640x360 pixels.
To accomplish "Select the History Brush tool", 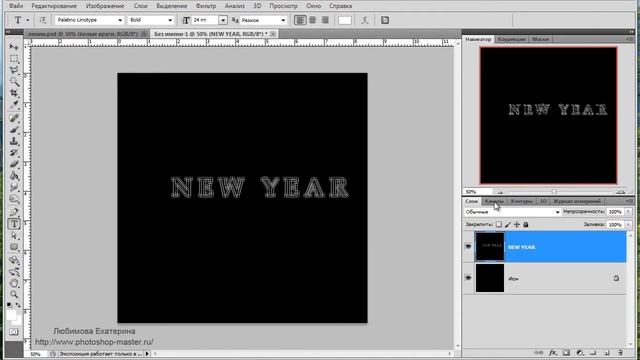I will pos(14,153).
